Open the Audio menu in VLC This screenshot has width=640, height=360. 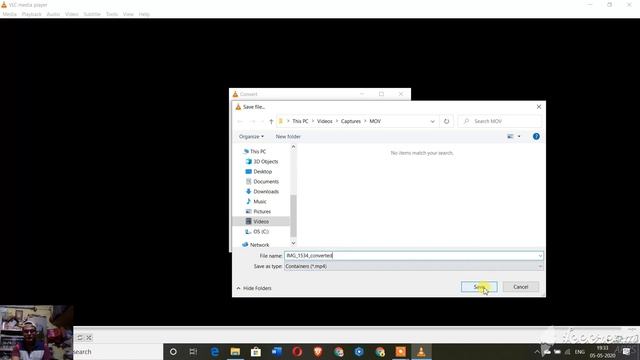[53, 14]
